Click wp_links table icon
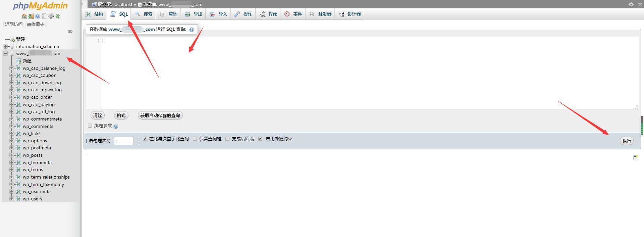Image resolution: width=644 pixels, height=237 pixels. coord(19,133)
